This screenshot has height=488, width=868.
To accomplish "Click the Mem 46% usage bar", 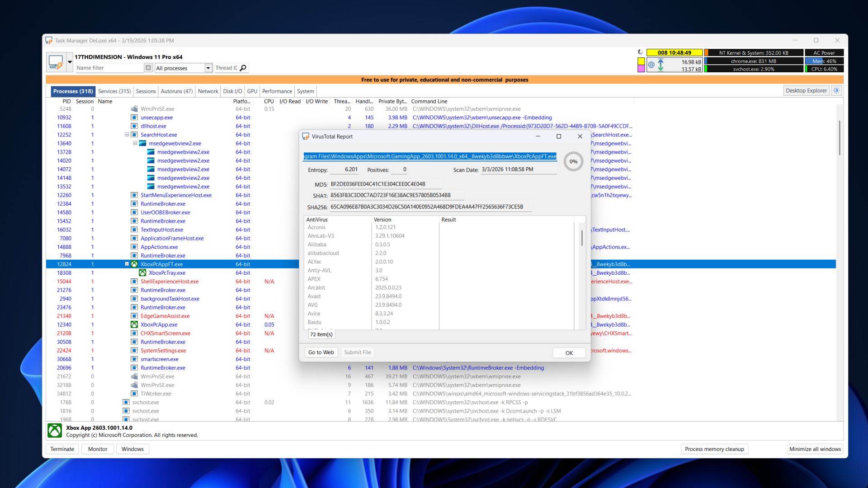I will pyautogui.click(x=824, y=61).
